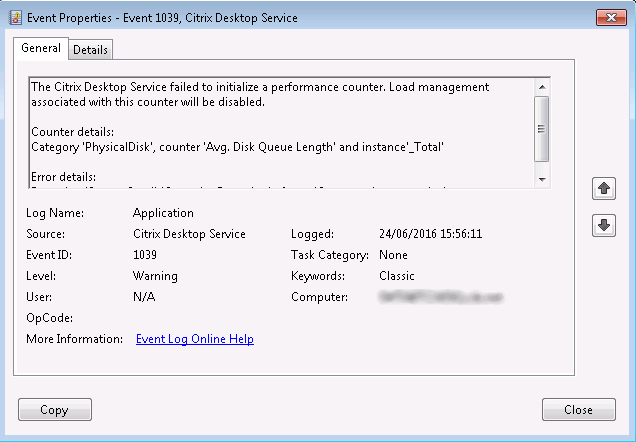
Task: Click the Logged date '24/06/2016 15:56:11'
Action: click(x=430, y=234)
